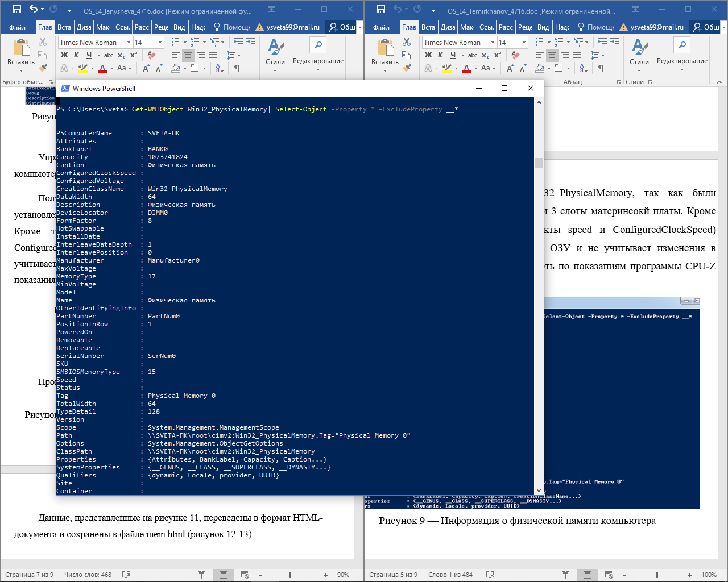Viewport: 728px width, 582px height.
Task: Toggle bold in left Word window
Action: [64, 55]
